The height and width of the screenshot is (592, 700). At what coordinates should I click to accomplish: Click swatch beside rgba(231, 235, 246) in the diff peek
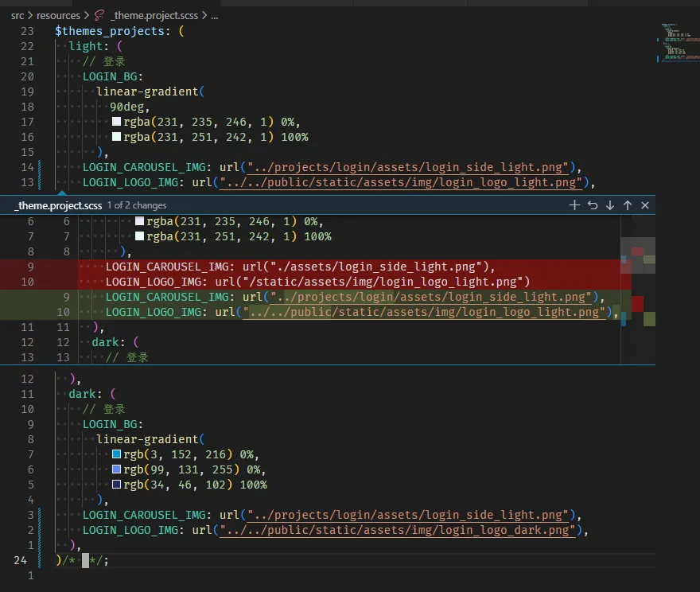point(139,221)
